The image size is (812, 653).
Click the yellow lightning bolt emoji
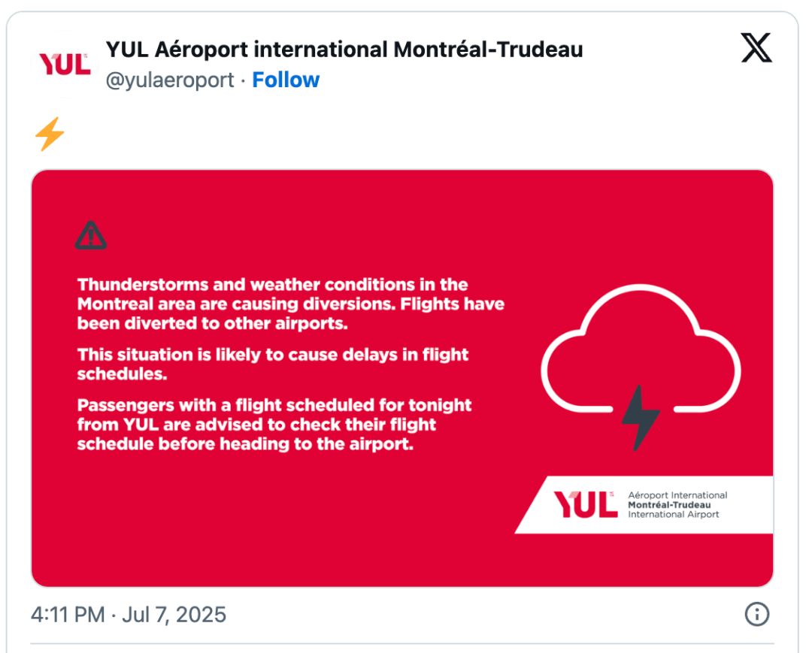50,134
